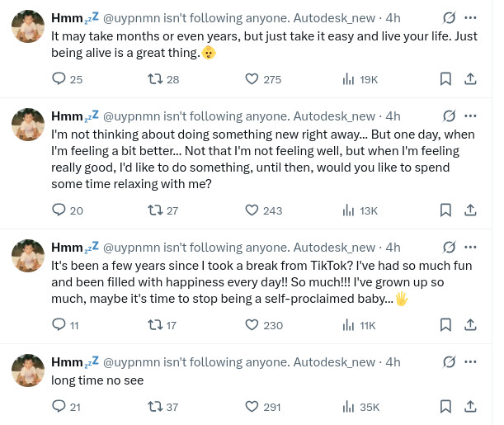This screenshot has height=425, width=504.
Task: Bookmark the "Just being alive" tweet
Action: click(x=445, y=79)
